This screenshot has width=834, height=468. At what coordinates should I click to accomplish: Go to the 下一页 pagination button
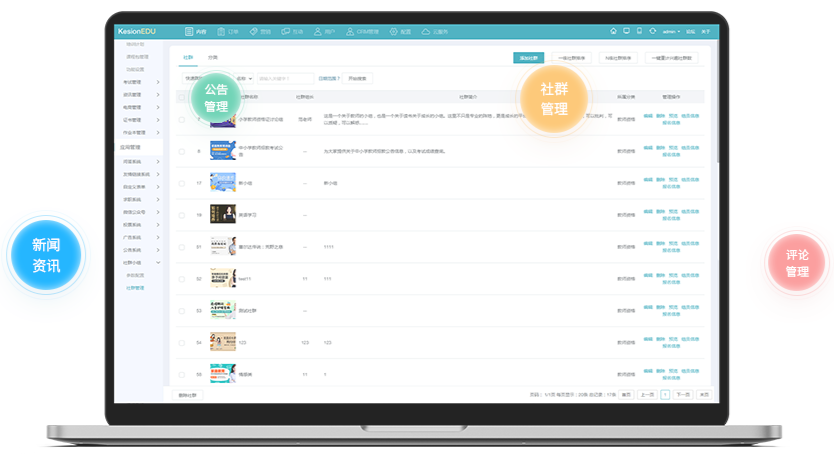(682, 395)
